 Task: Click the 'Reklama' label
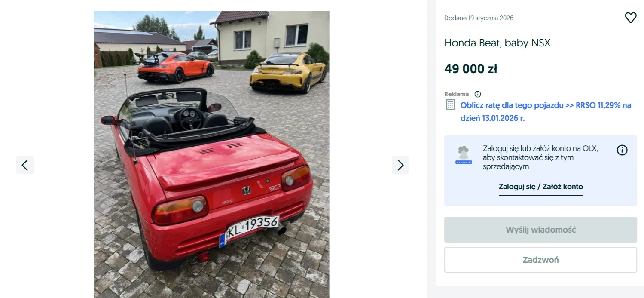[x=457, y=94]
